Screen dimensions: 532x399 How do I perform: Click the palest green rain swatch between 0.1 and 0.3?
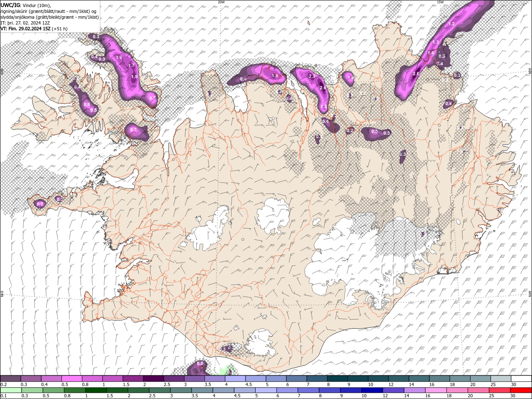coord(11,390)
